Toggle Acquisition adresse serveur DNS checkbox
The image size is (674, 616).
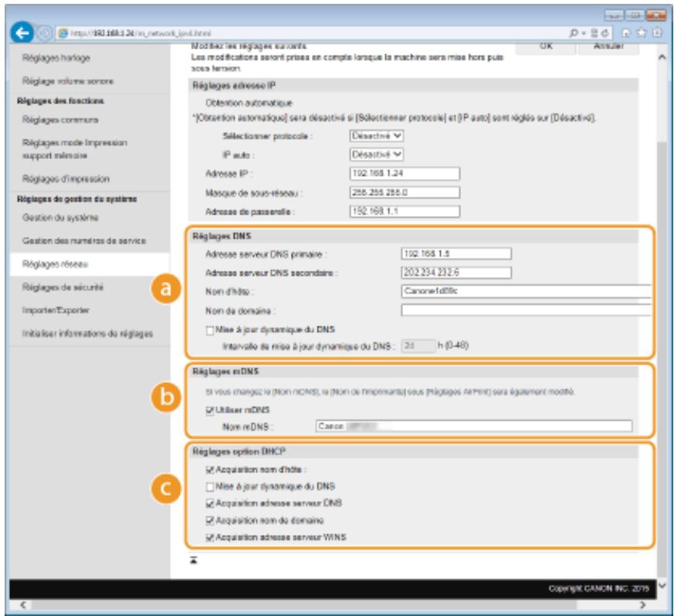[x=210, y=503]
